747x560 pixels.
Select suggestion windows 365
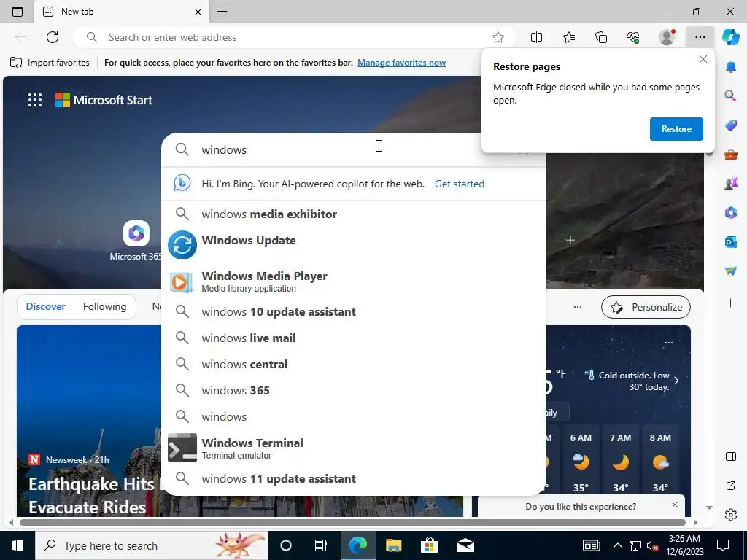(x=354, y=391)
